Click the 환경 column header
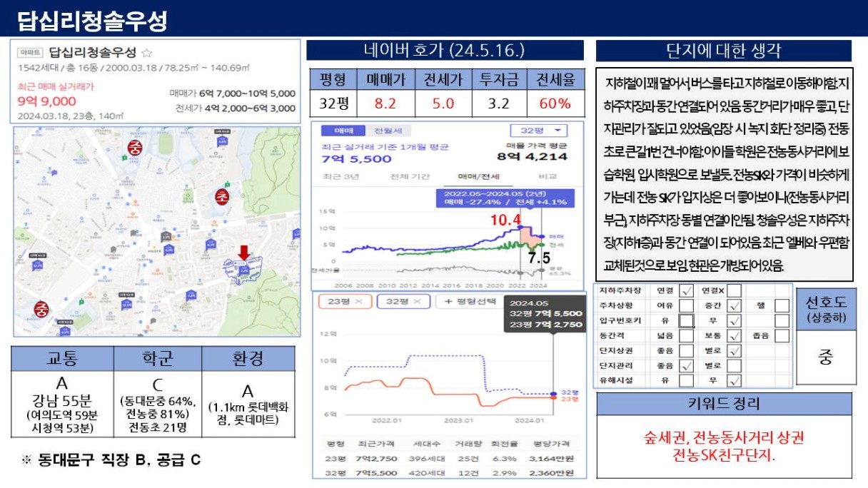 248,359
